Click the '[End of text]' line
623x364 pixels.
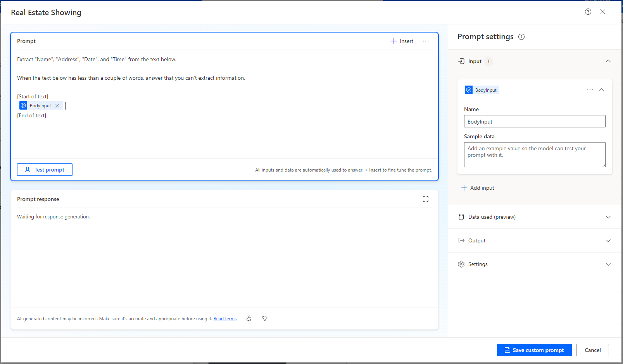pyautogui.click(x=31, y=115)
